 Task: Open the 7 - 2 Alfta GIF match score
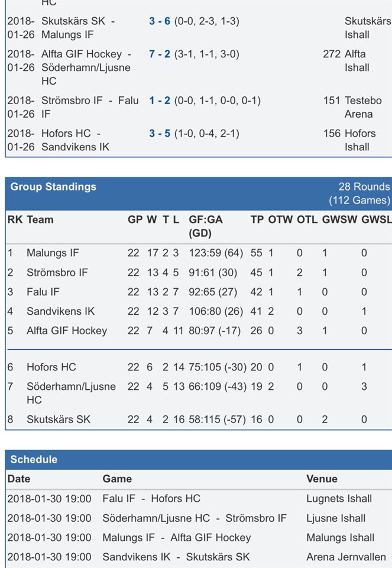(x=160, y=54)
